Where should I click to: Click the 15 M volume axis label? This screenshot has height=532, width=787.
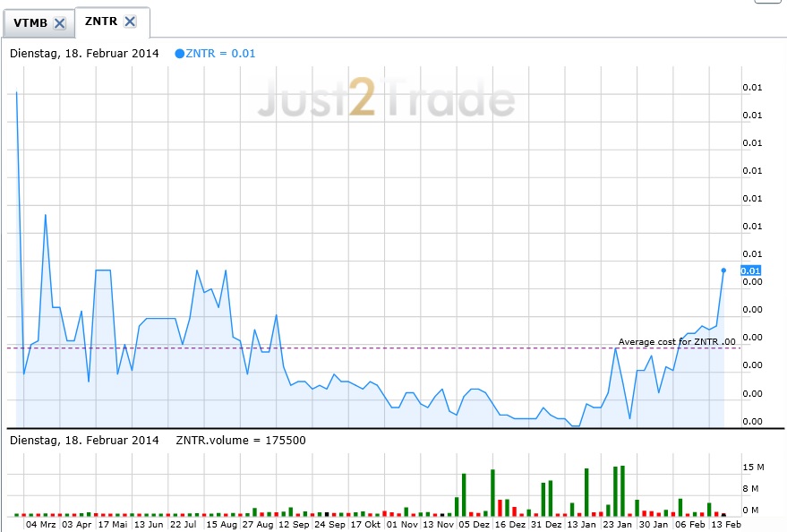click(753, 468)
